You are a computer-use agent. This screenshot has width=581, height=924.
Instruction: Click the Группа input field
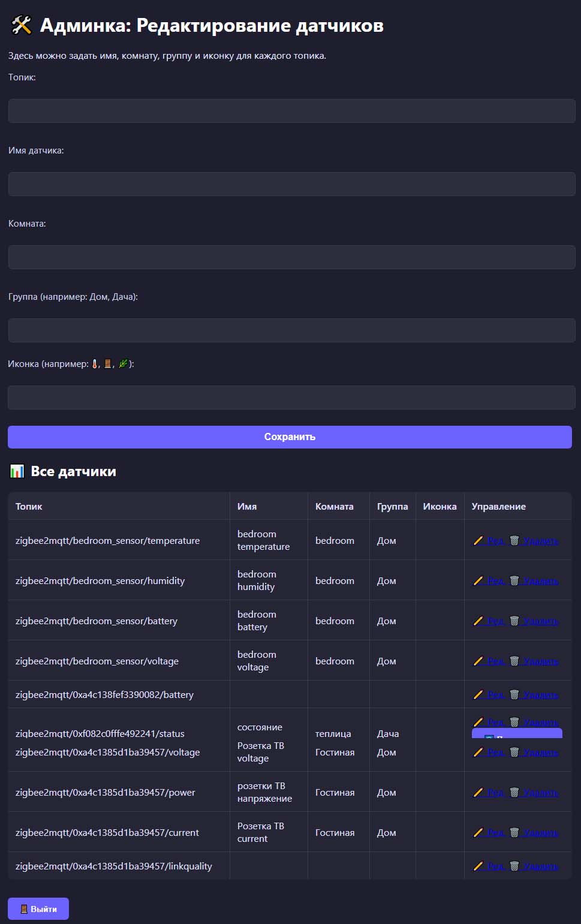pos(290,330)
